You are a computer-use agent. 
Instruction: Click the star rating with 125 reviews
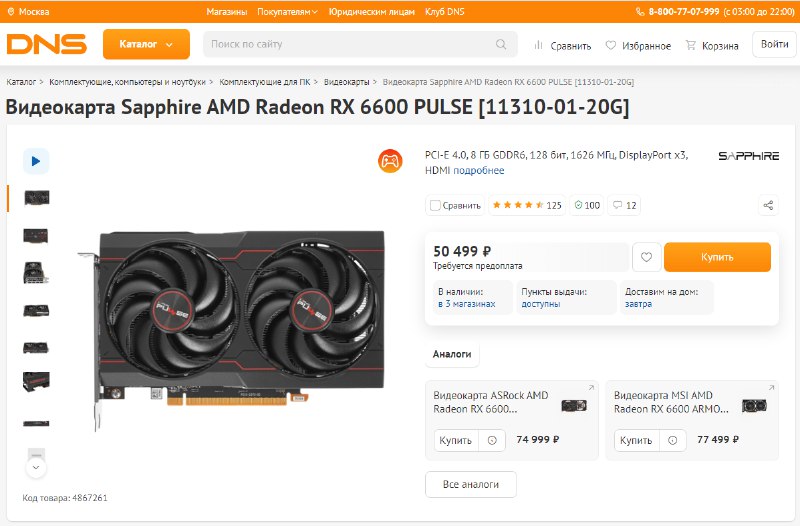pos(527,205)
